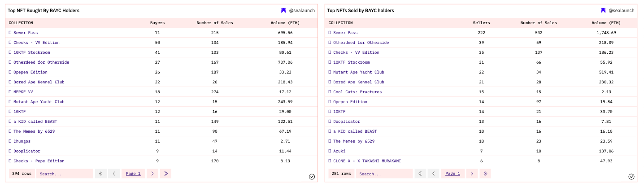Focus the Search field in Sold table
This screenshot has width=644, height=187.
384,174
